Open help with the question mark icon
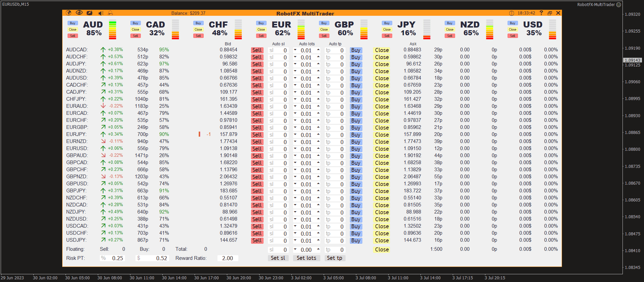Viewport: 644px width, 282px height. pos(541,13)
